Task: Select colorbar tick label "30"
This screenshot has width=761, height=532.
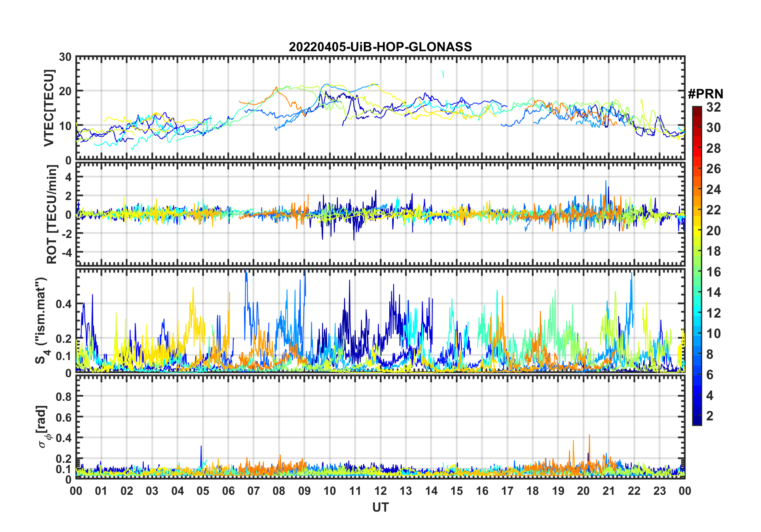Action: [x=713, y=128]
